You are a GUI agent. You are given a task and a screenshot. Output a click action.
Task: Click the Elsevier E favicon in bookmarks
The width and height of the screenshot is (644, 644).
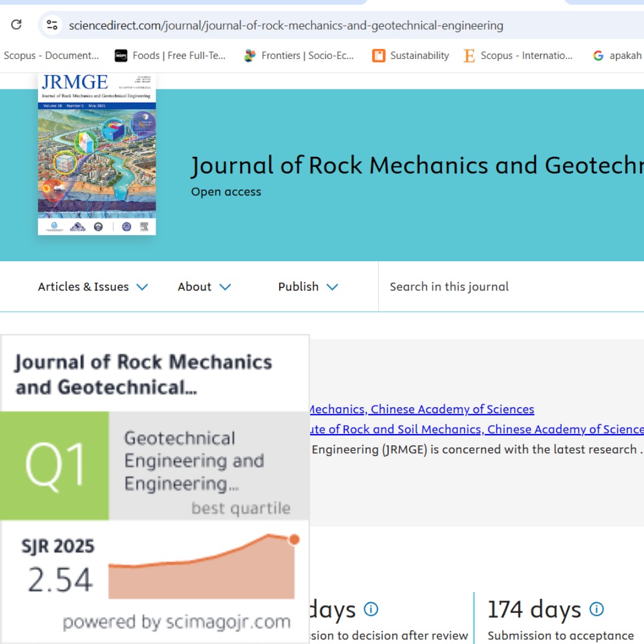pyautogui.click(x=469, y=55)
